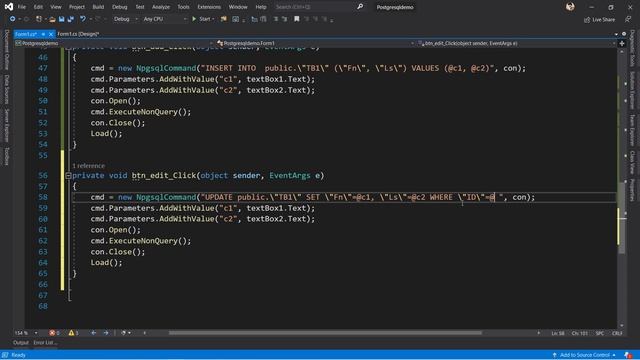The height and width of the screenshot is (360, 640).
Task: Open the Debug configuration dropdown
Action: [x=125, y=19]
